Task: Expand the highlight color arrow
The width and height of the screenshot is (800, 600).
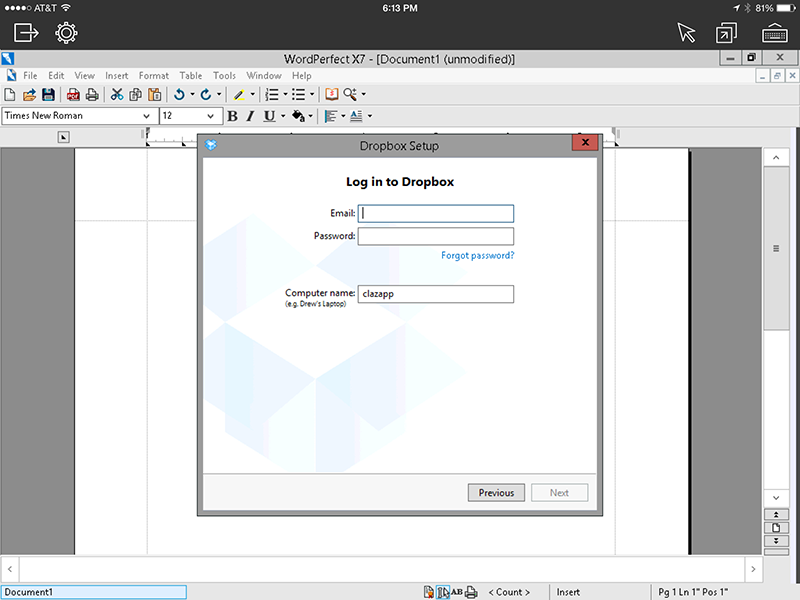Action: point(252,94)
